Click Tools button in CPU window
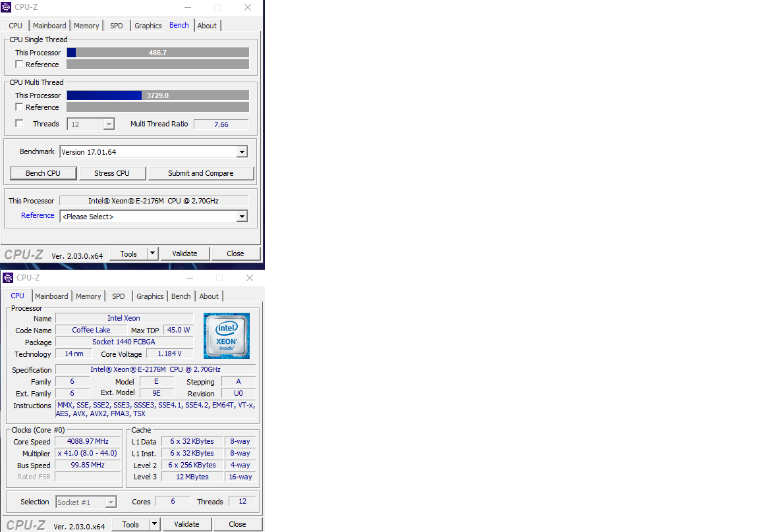Image resolution: width=759 pixels, height=532 pixels. click(x=130, y=524)
